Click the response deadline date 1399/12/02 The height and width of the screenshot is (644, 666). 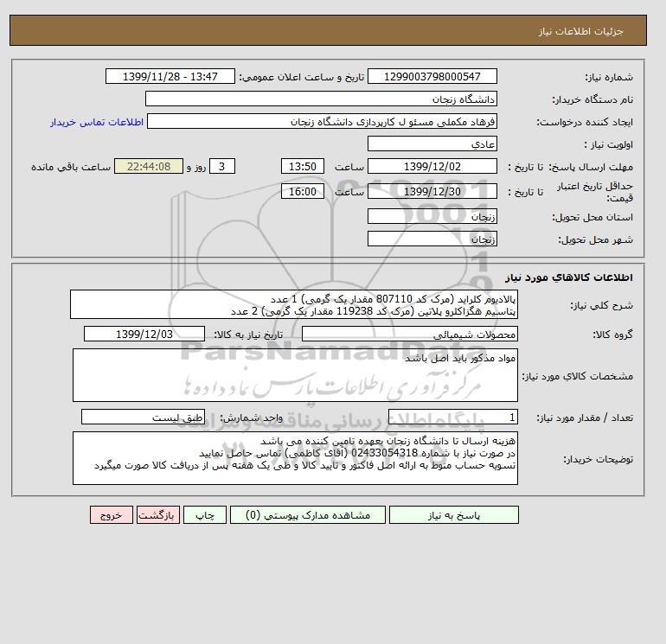[x=432, y=167]
